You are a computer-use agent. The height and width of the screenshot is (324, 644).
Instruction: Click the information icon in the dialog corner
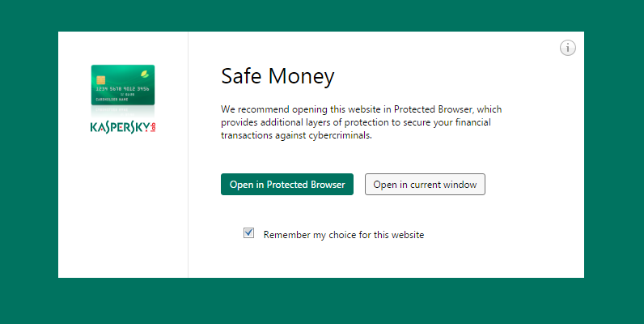tap(568, 48)
